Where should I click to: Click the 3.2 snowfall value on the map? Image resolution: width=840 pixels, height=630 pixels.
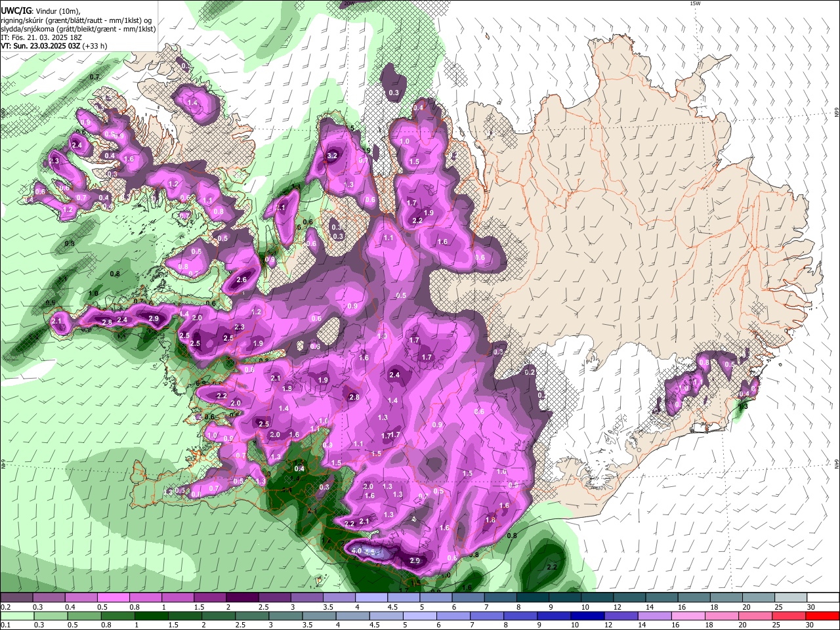pos(332,156)
